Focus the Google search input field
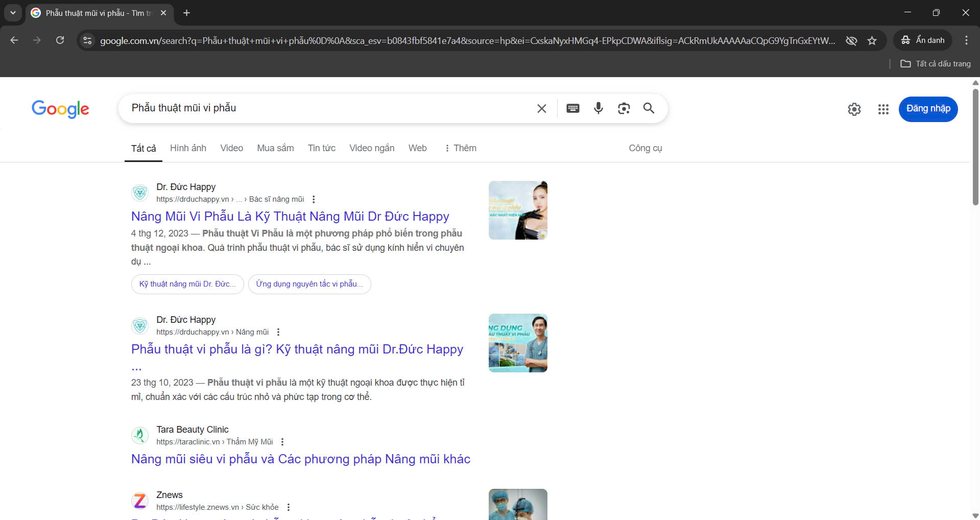980x520 pixels. [x=327, y=108]
